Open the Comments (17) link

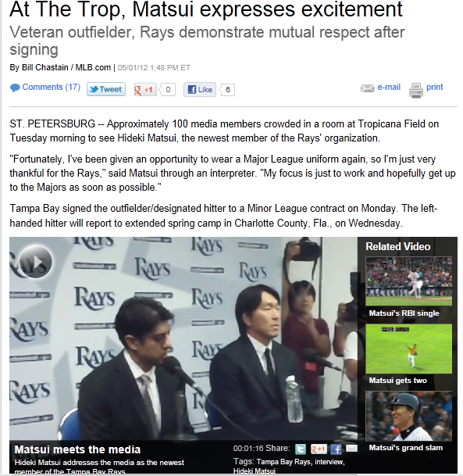(52, 87)
